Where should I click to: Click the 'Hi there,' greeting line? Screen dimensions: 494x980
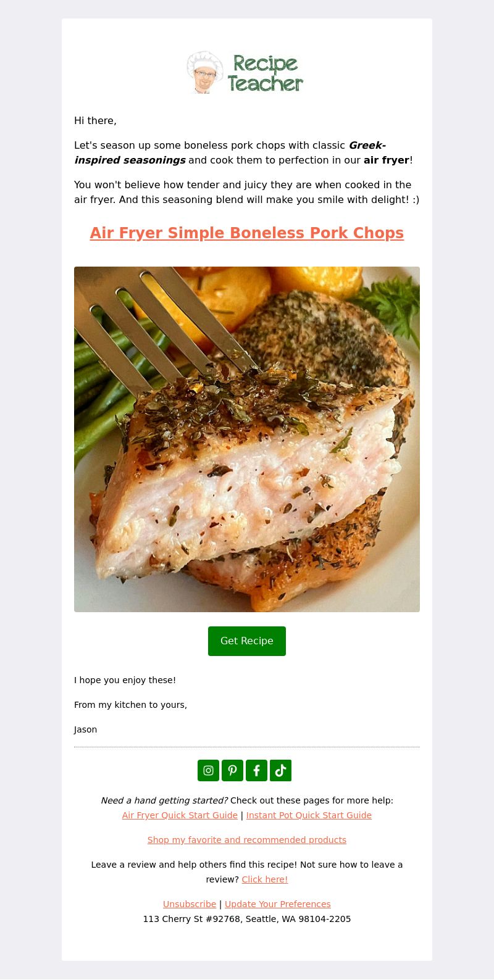(95, 120)
